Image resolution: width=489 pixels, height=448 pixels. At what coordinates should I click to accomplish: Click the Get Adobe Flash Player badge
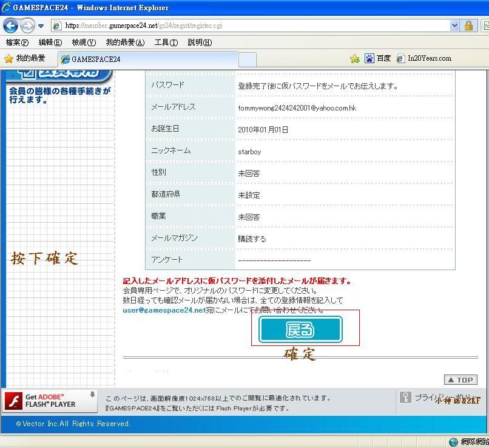[x=50, y=400]
